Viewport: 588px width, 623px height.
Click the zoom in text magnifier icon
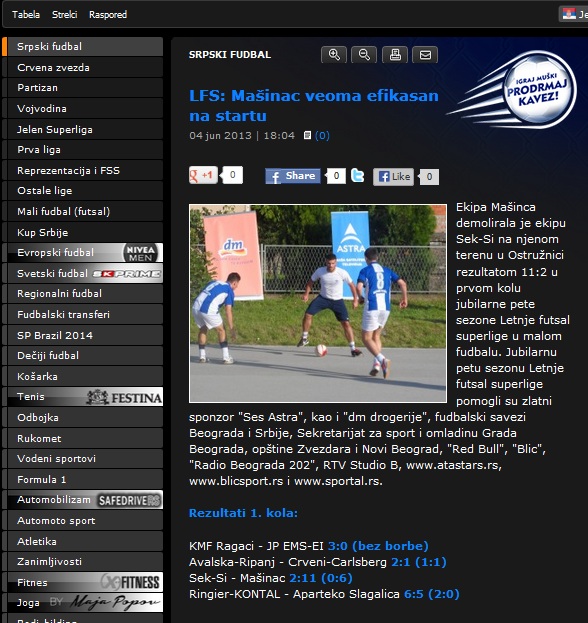(x=334, y=54)
